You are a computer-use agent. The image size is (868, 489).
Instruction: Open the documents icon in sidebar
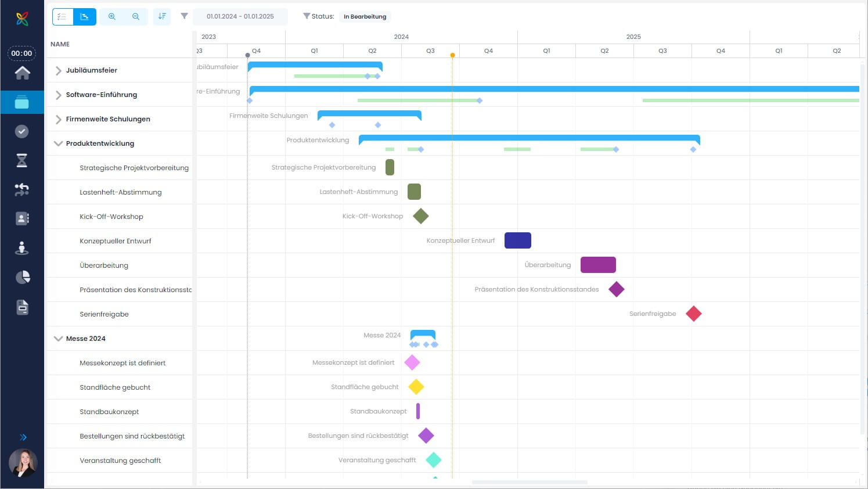(x=22, y=307)
